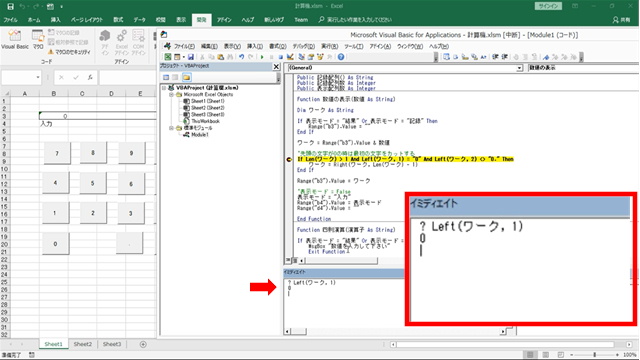Click the Indent icon in the Edit toolbar
The height and width of the screenshot is (360, 640).
[496, 57]
